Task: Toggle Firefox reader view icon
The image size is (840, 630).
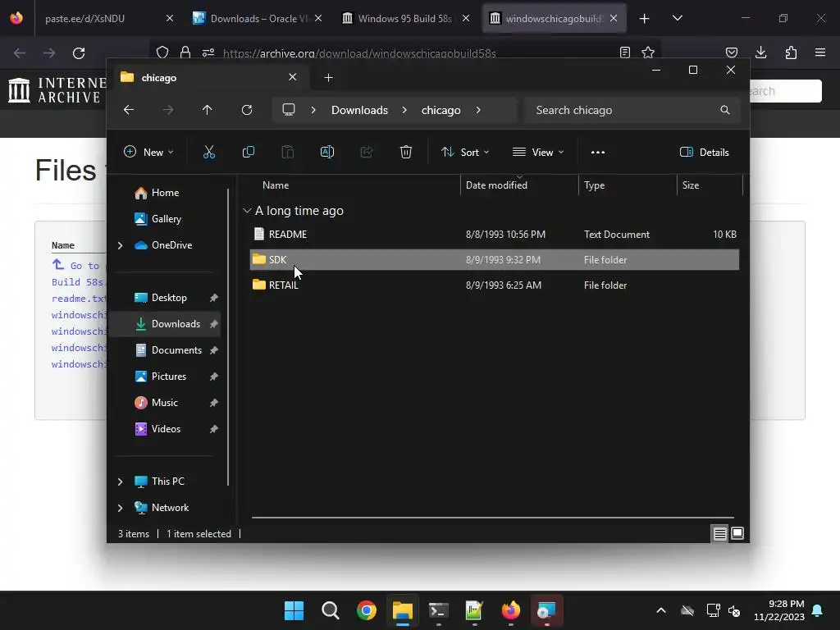Action: [624, 52]
